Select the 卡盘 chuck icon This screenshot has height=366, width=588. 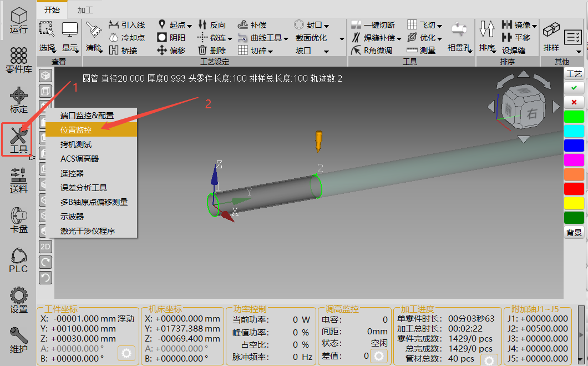18,220
